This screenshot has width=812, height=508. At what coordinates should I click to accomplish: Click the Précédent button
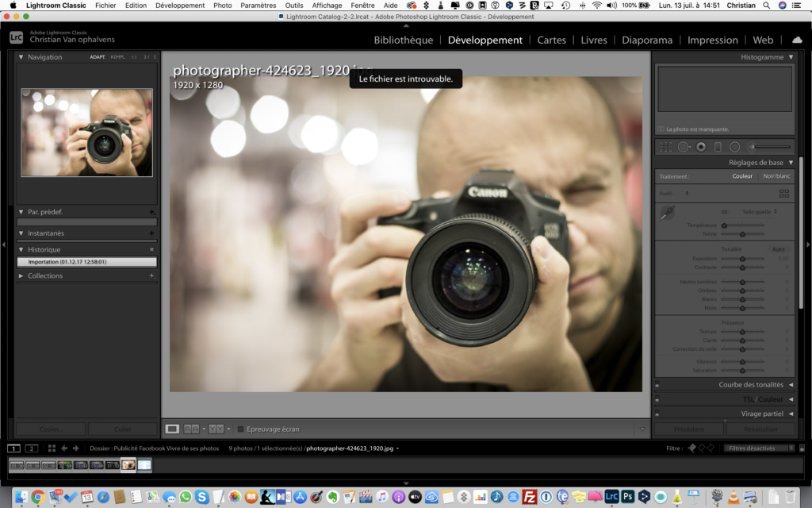pyautogui.click(x=689, y=429)
